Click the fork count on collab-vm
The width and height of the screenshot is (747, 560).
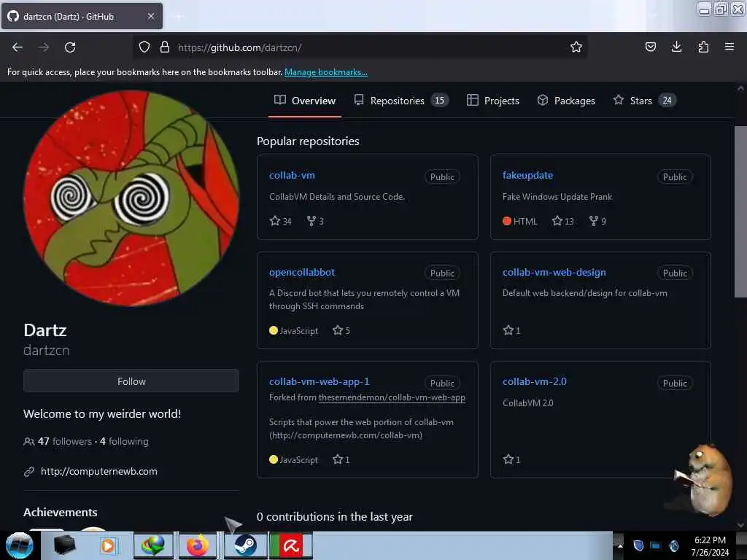point(315,221)
